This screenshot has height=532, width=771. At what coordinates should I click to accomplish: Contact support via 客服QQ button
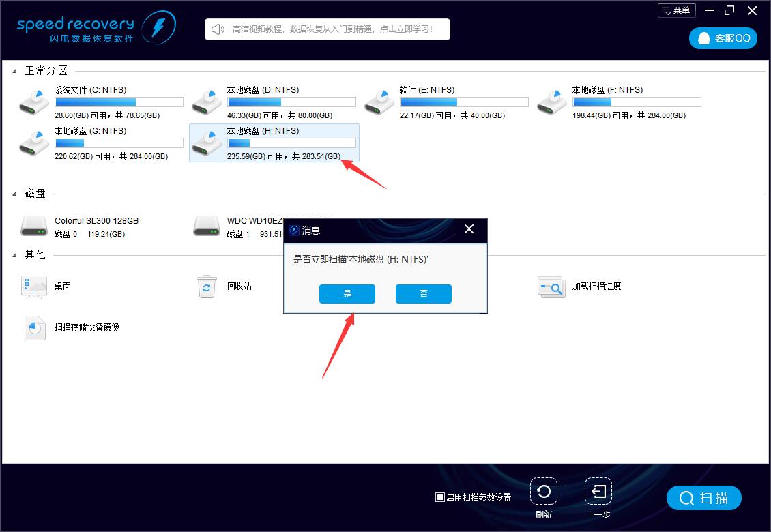point(723,38)
